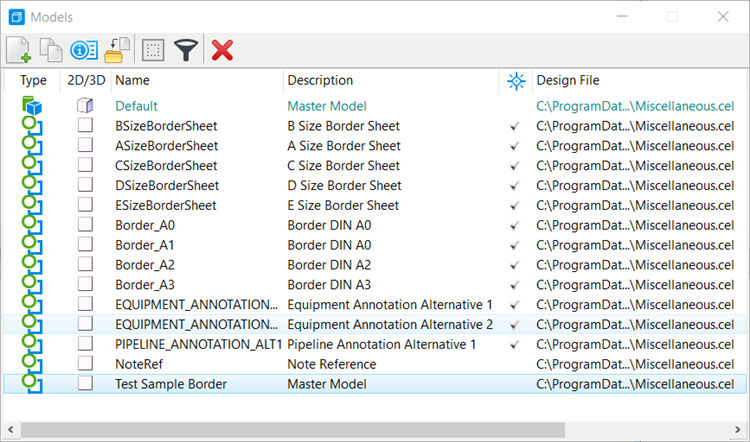This screenshot has width=750, height=442.
Task: Toggle annotation checkmark for Border_A3 row
Action: coord(515,285)
